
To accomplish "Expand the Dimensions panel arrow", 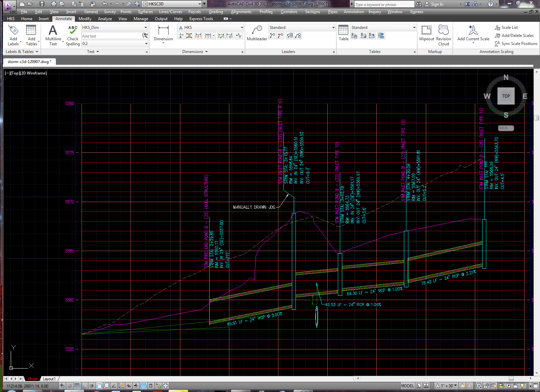I will (x=207, y=52).
